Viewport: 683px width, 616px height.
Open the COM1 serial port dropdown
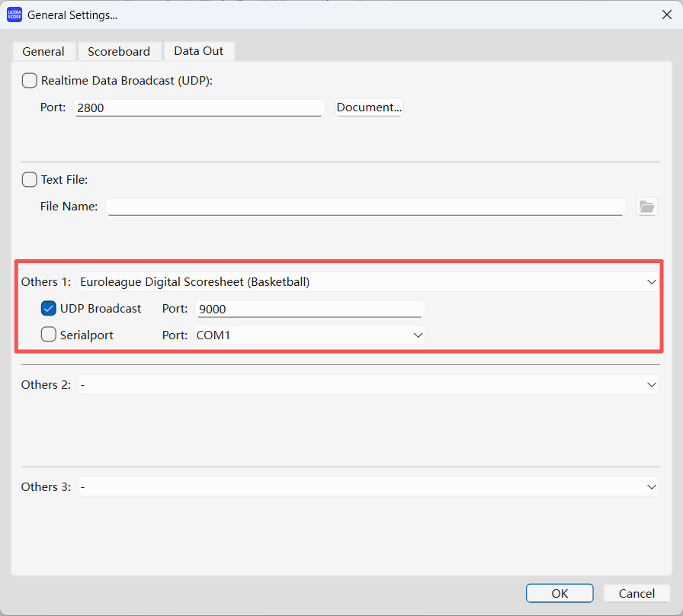click(309, 335)
